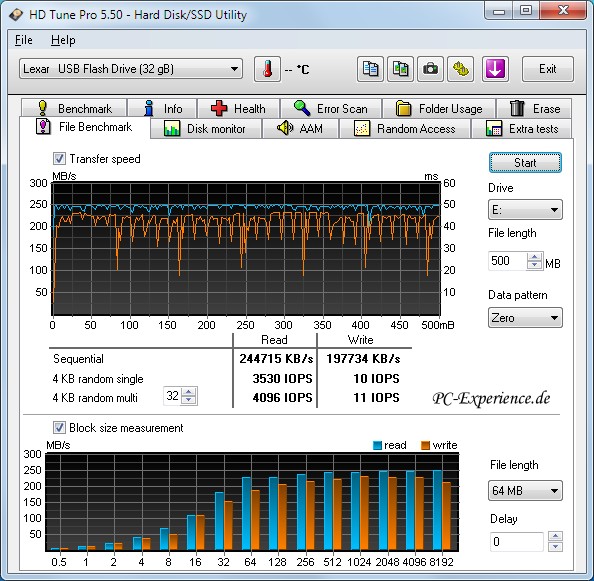Image resolution: width=594 pixels, height=581 pixels.
Task: Toggle the Block size measurement checkbox
Action: [59, 428]
